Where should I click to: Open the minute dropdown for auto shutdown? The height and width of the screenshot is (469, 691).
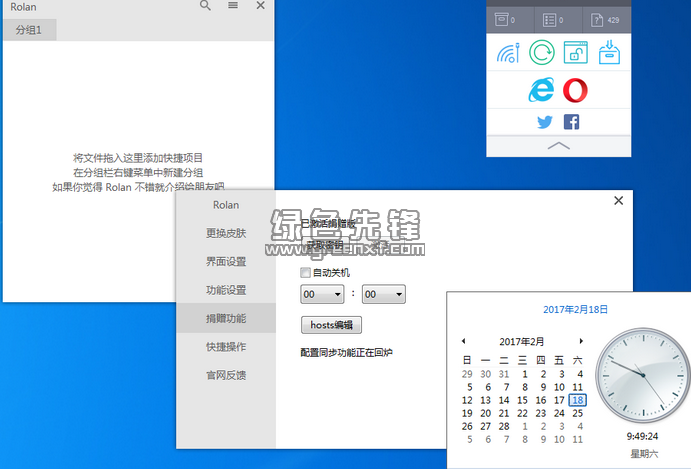click(x=384, y=294)
